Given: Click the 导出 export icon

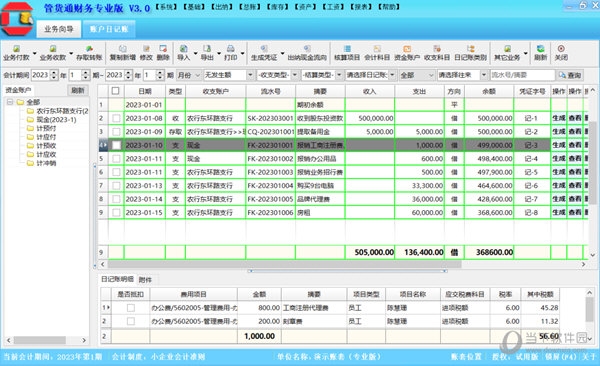Looking at the screenshot, I should [x=207, y=53].
